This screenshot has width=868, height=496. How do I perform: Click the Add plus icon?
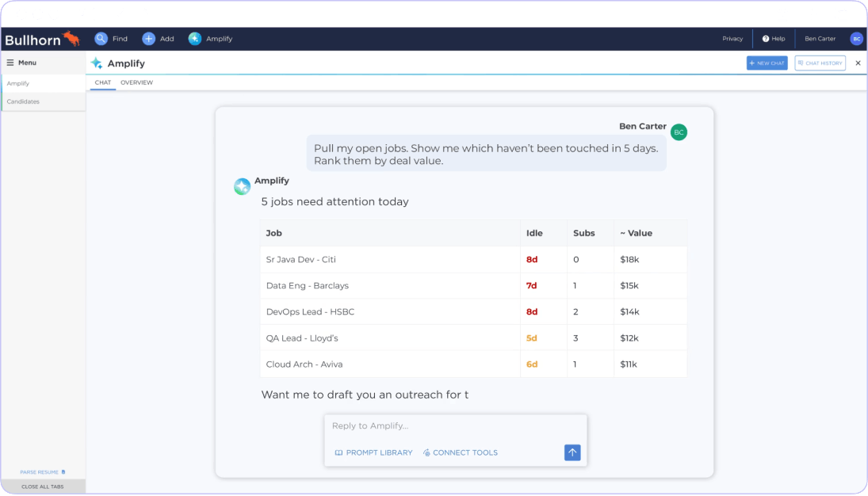[x=148, y=39]
